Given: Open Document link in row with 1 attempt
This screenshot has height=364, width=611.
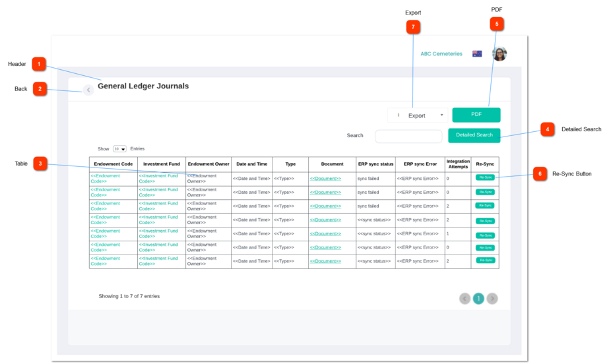Looking at the screenshot, I should click(325, 233).
